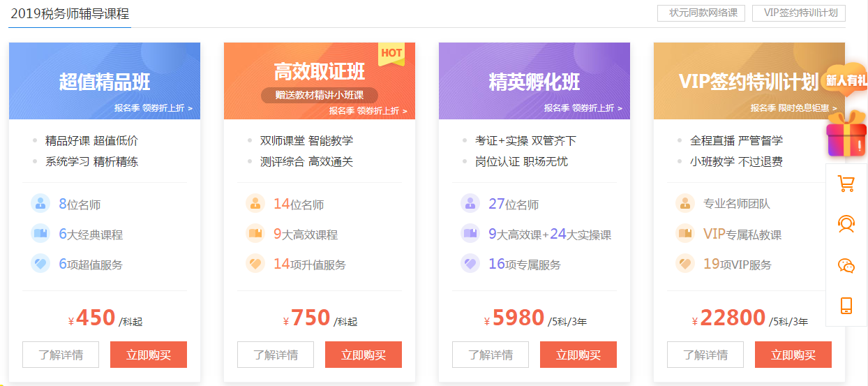This screenshot has width=868, height=386.
Task: Click 立即购买 for 精英孵化班
Action: coord(578,355)
